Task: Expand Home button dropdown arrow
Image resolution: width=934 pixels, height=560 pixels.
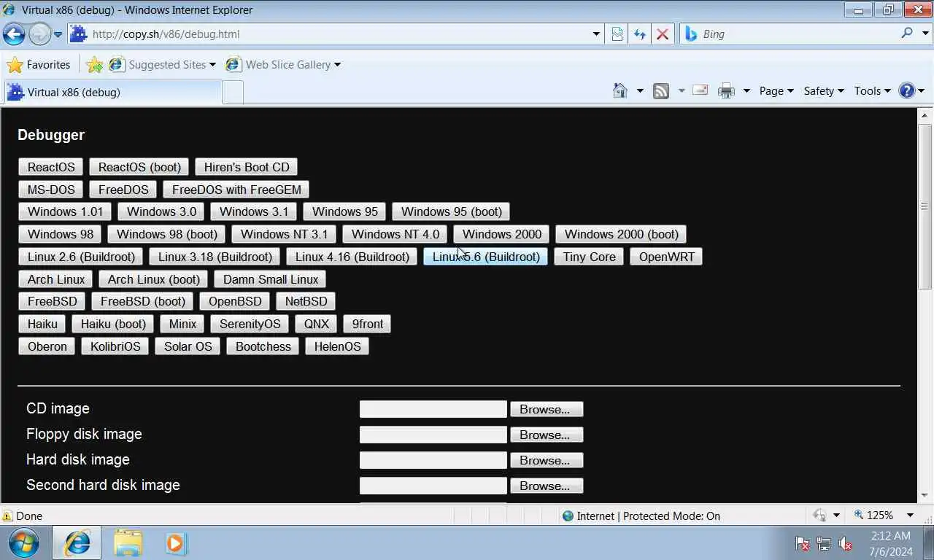Action: point(640,90)
